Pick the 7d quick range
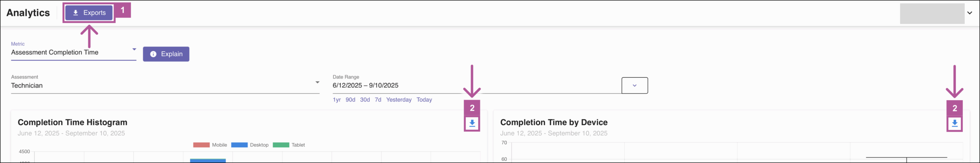Screen dimensions: 980x163 (x=378, y=100)
